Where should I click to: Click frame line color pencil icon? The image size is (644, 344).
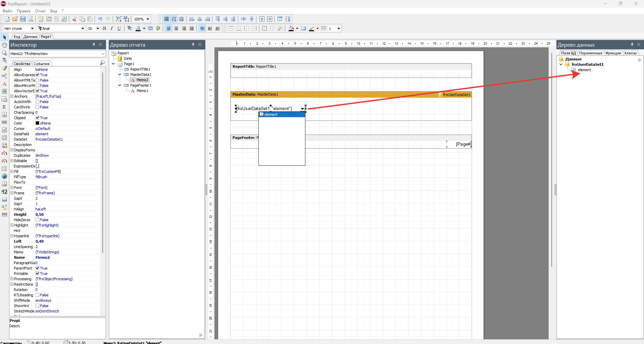coord(312,29)
